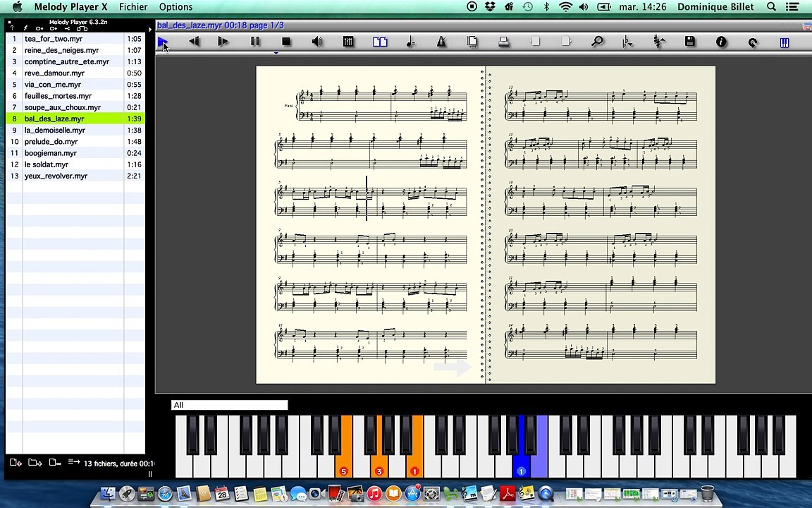
Task: Expand playlist panel with right arrow
Action: coord(149,29)
